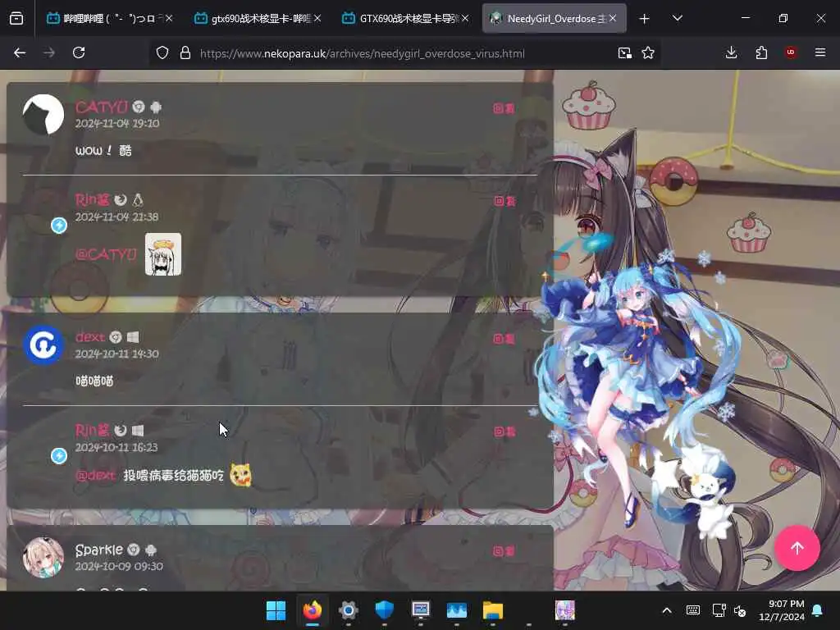Close the 哔哩哔哩 tab

(x=169, y=19)
